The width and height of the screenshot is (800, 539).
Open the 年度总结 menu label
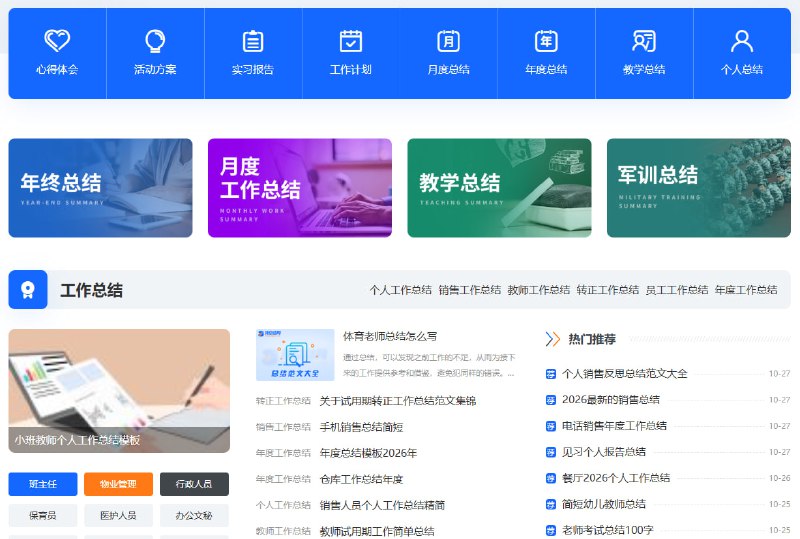(x=546, y=69)
